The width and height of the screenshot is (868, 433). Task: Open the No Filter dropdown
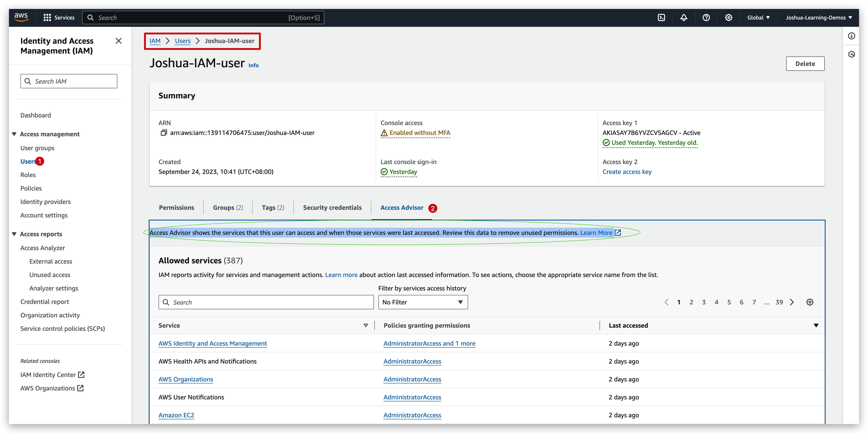point(423,302)
